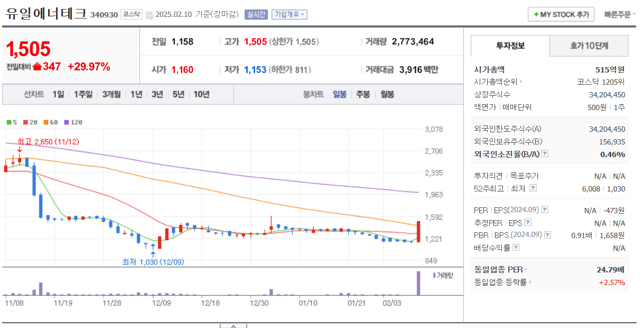Screen dimensions: 644x328
Task: Open the 기업개요 dropdown
Action: pyautogui.click(x=290, y=15)
